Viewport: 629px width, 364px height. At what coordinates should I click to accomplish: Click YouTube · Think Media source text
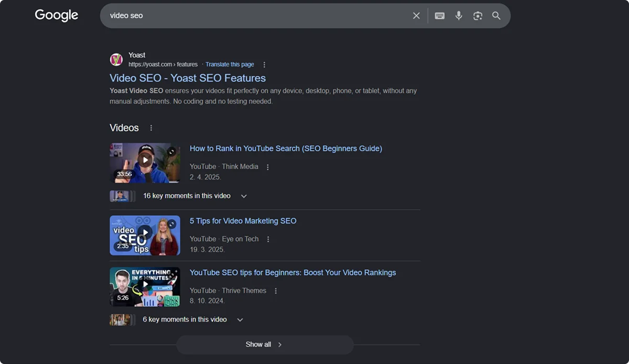click(x=224, y=167)
